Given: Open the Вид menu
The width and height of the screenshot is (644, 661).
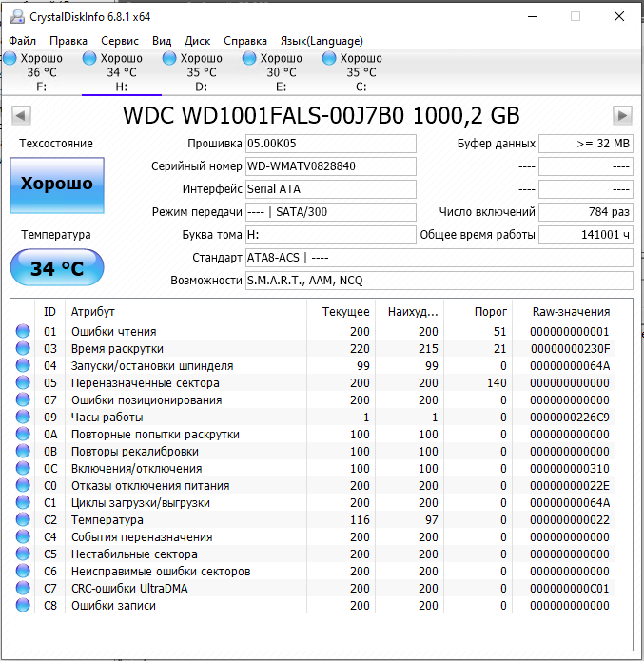Looking at the screenshot, I should (162, 41).
